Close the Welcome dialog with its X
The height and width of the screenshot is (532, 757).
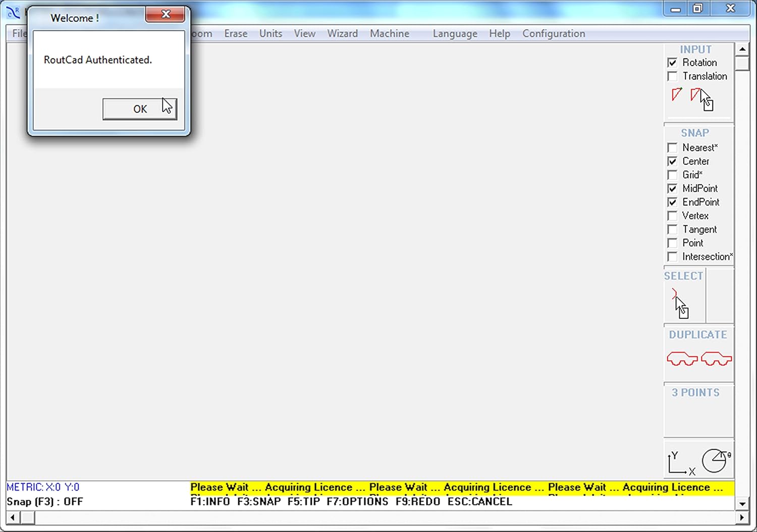coord(165,15)
